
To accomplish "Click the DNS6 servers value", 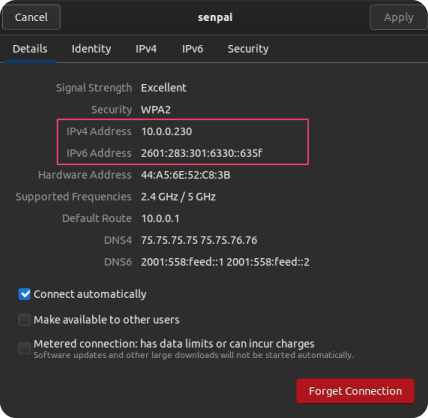I will [x=225, y=262].
